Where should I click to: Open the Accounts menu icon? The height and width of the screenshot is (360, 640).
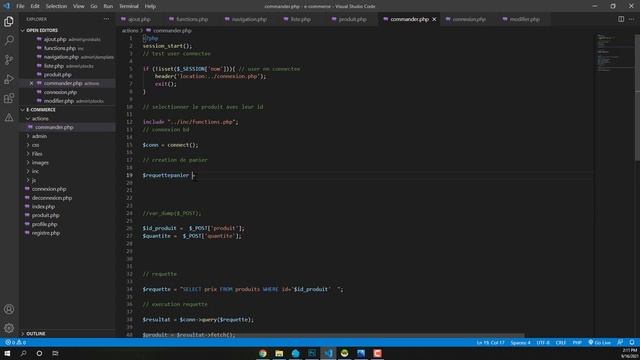(9, 309)
